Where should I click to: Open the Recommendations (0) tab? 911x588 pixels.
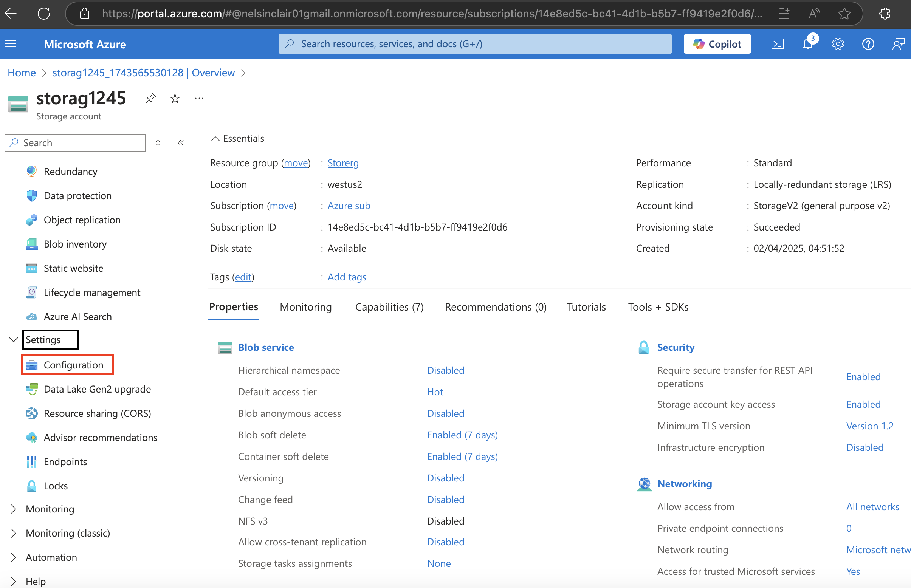[496, 307]
